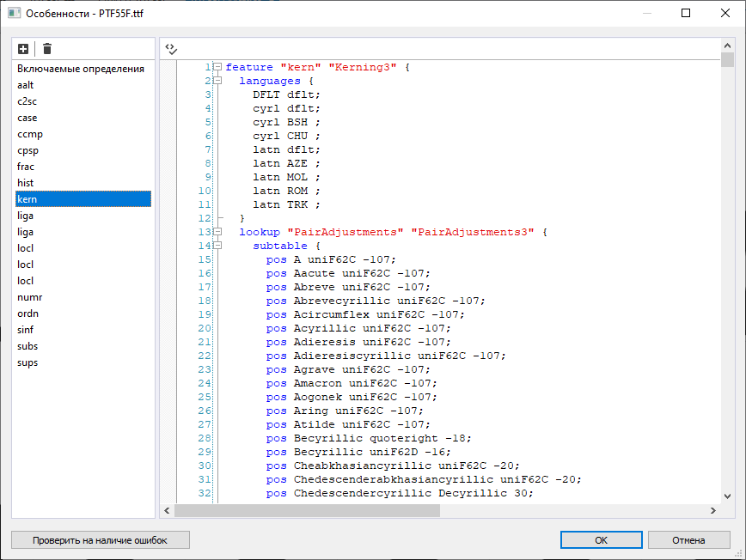This screenshot has width=746, height=560.
Task: Close the Особенности dialog window
Action: tap(725, 13)
